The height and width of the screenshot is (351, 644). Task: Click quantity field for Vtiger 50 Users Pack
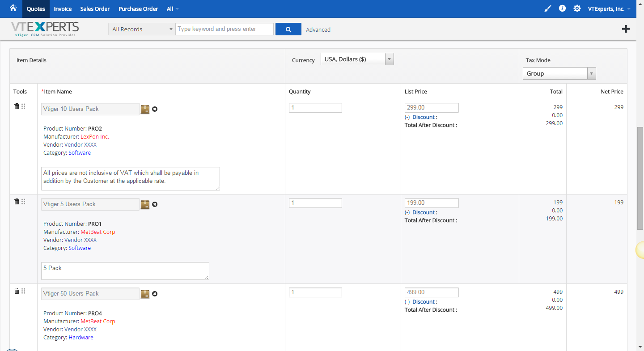pyautogui.click(x=315, y=292)
